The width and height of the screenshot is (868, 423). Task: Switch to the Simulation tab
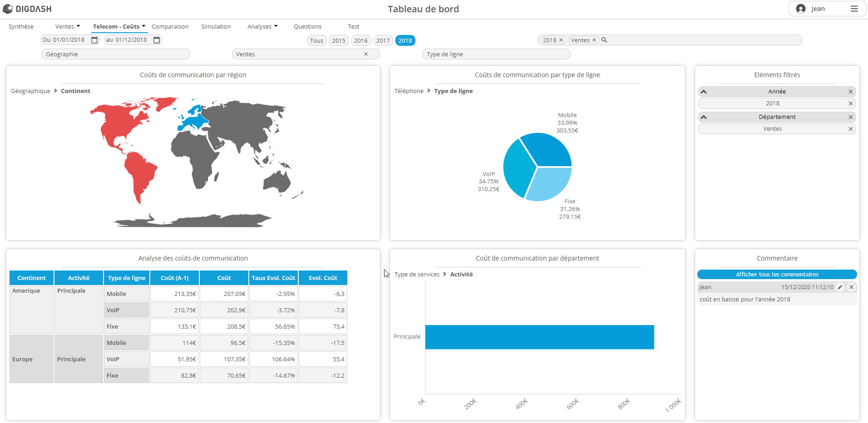pos(216,26)
